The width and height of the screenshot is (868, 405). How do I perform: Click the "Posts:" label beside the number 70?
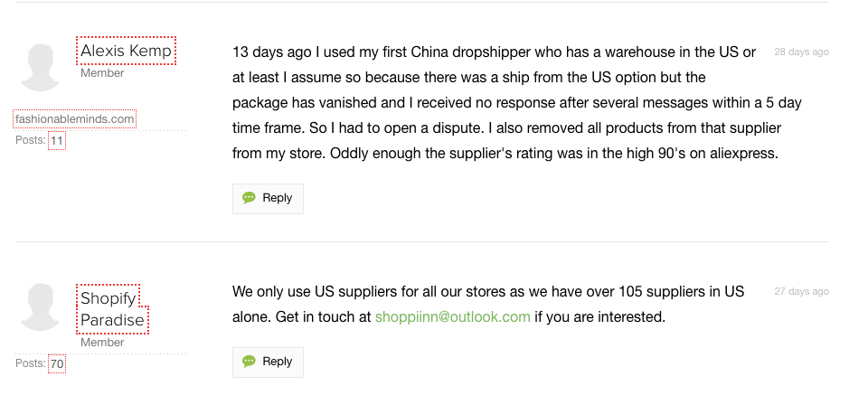pos(31,363)
